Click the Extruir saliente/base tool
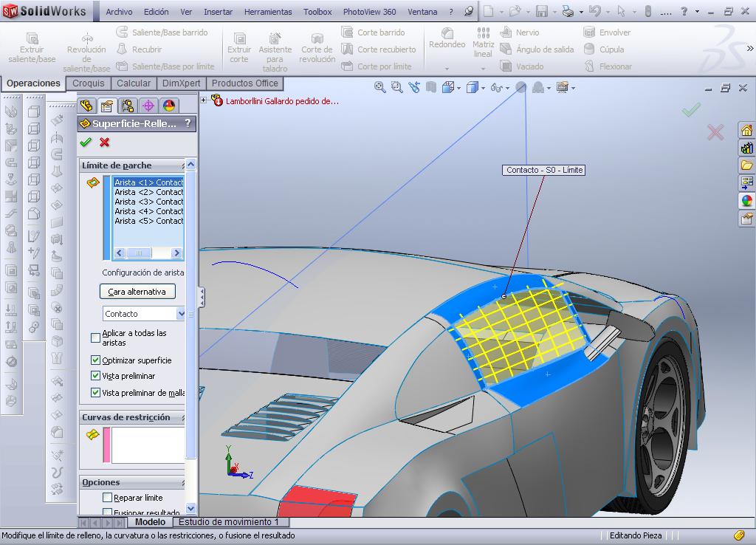The height and width of the screenshot is (545, 756). pos(32,48)
